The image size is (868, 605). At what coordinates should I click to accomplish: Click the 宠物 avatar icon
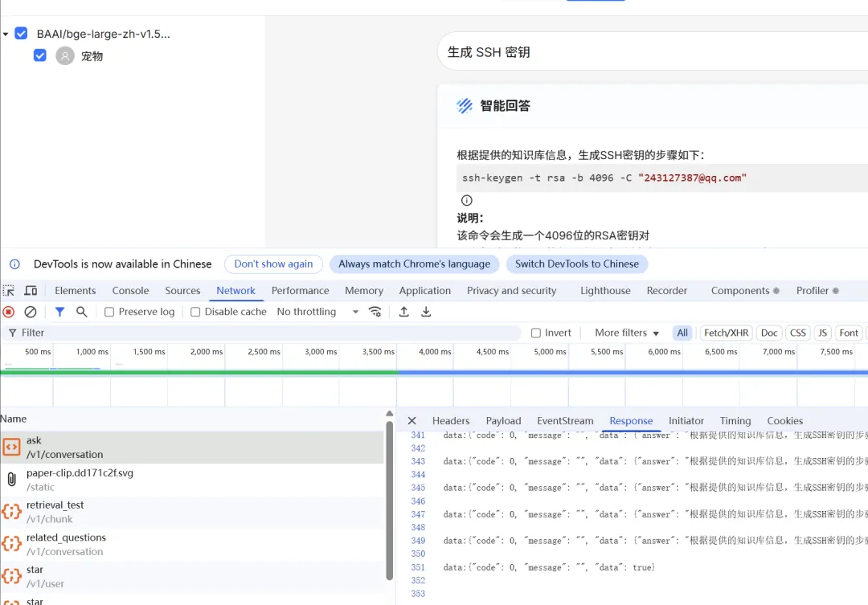point(65,56)
